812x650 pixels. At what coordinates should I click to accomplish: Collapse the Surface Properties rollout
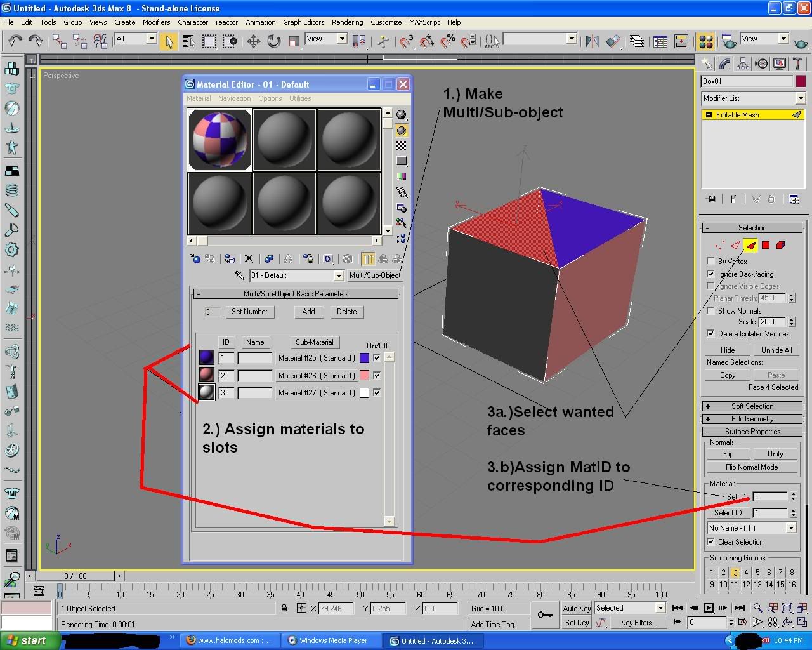pyautogui.click(x=752, y=432)
